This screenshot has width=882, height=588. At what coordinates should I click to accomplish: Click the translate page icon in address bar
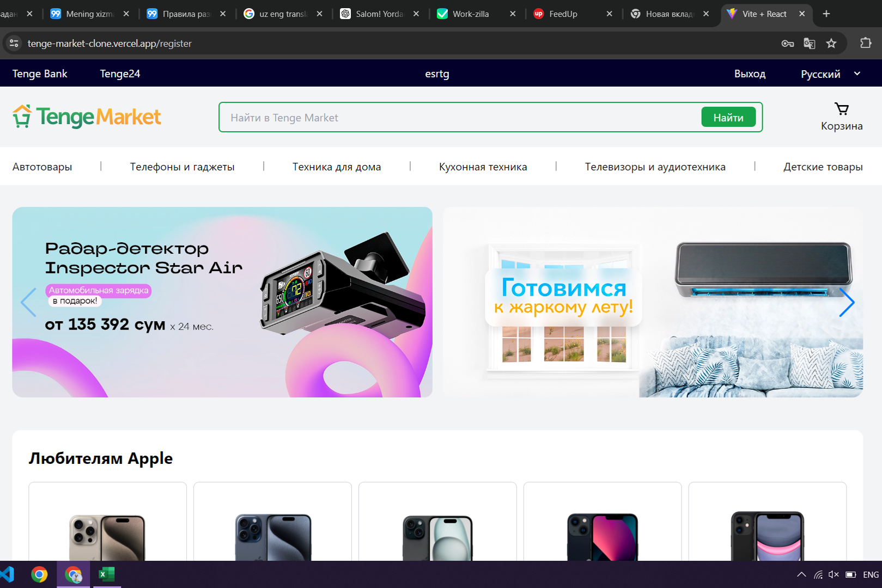(x=810, y=44)
